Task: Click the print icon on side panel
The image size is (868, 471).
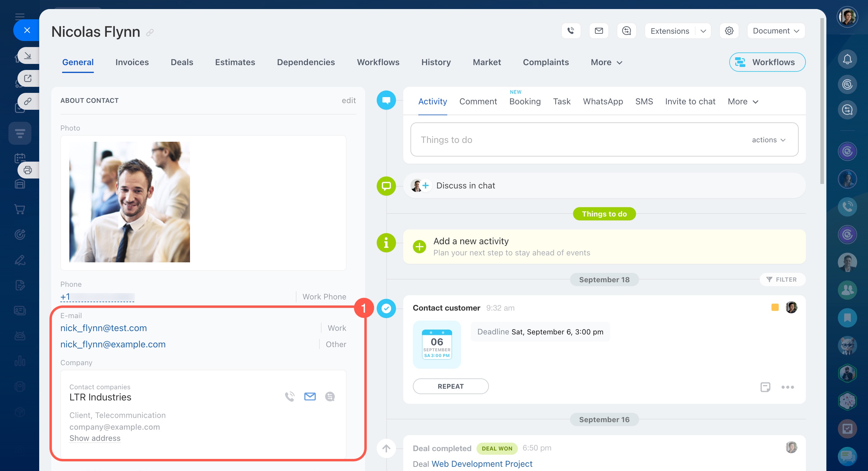Action: [28, 170]
